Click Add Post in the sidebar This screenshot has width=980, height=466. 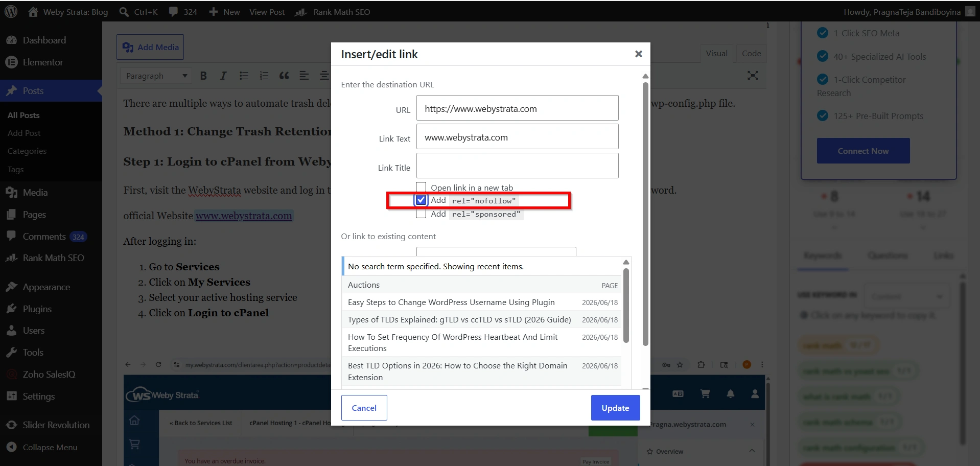click(24, 133)
